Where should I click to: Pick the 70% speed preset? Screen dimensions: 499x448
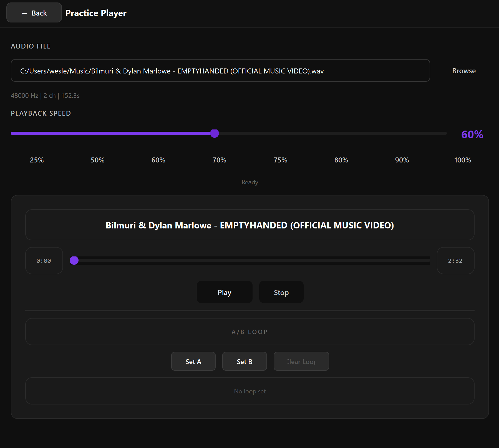pyautogui.click(x=219, y=160)
